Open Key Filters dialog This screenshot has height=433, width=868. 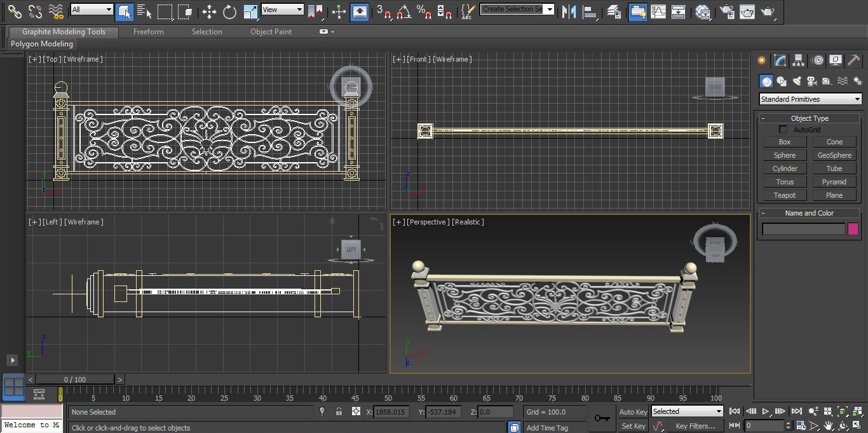click(x=695, y=426)
